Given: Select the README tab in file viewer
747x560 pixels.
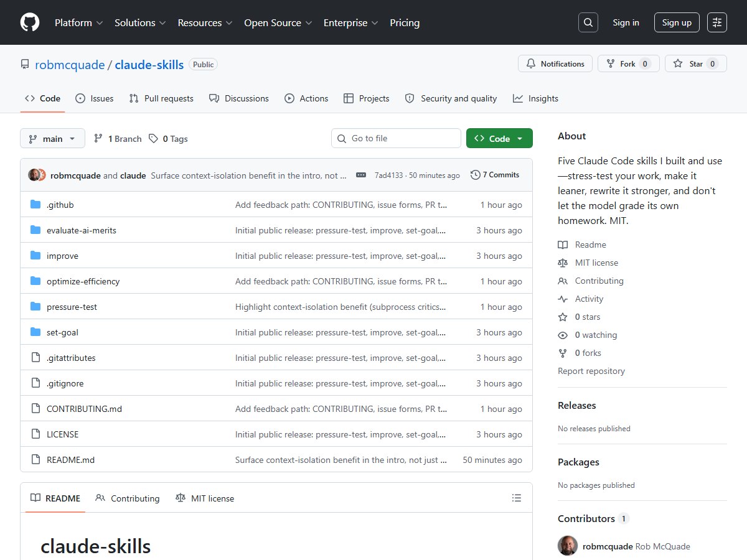Looking at the screenshot, I should (x=55, y=498).
